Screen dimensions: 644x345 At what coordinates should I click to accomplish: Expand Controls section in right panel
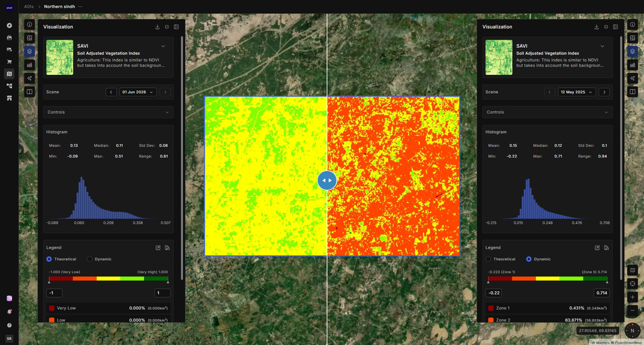548,112
